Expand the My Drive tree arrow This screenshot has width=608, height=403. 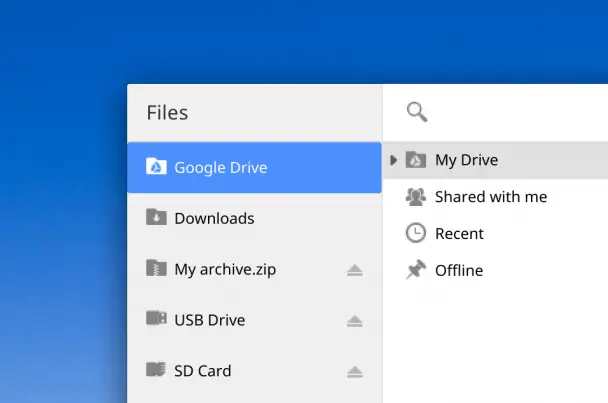(x=393, y=160)
